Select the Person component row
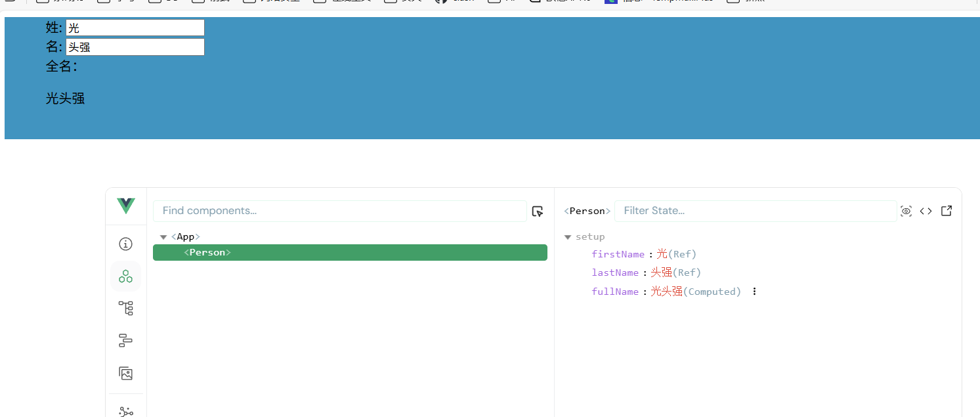This screenshot has width=980, height=417. click(350, 252)
